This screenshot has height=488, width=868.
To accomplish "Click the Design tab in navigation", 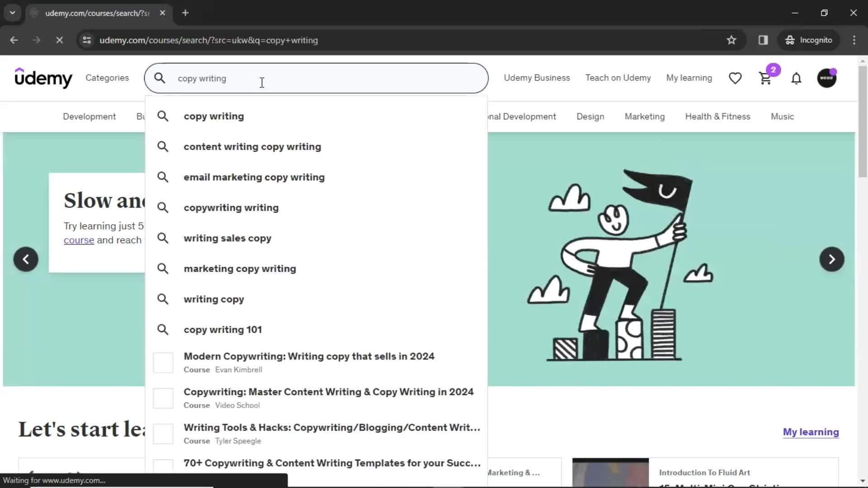I will [590, 116].
